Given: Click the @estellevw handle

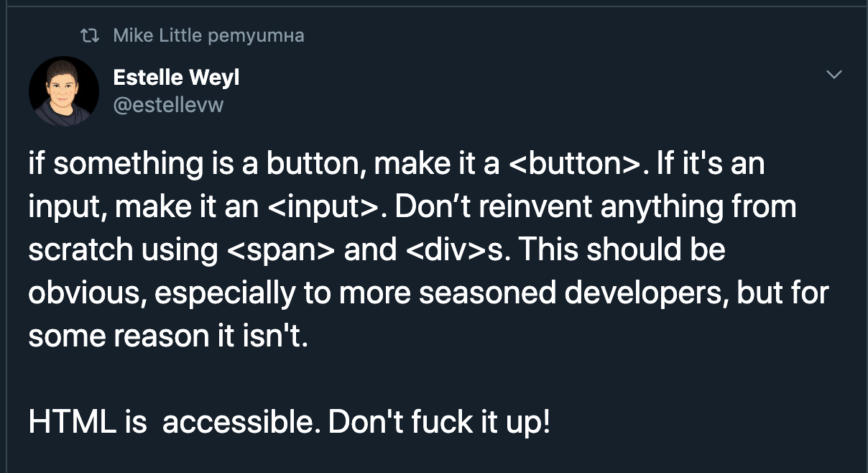Looking at the screenshot, I should point(169,105).
